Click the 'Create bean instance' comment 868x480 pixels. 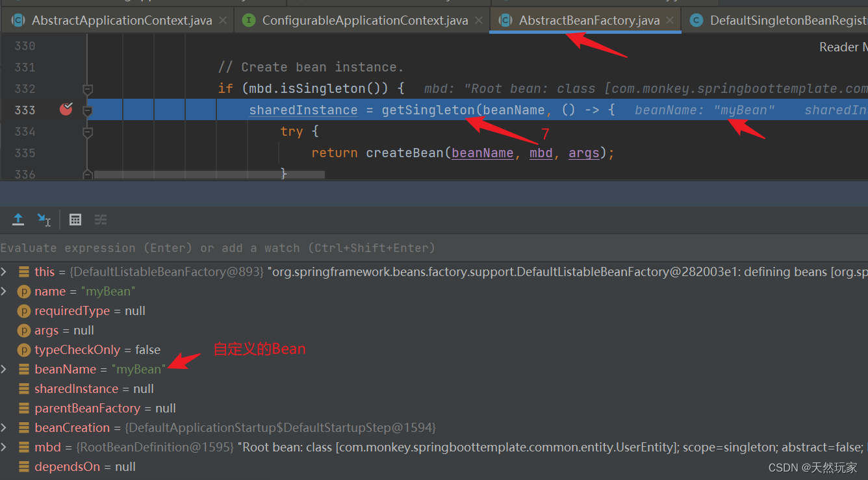pyautogui.click(x=311, y=67)
